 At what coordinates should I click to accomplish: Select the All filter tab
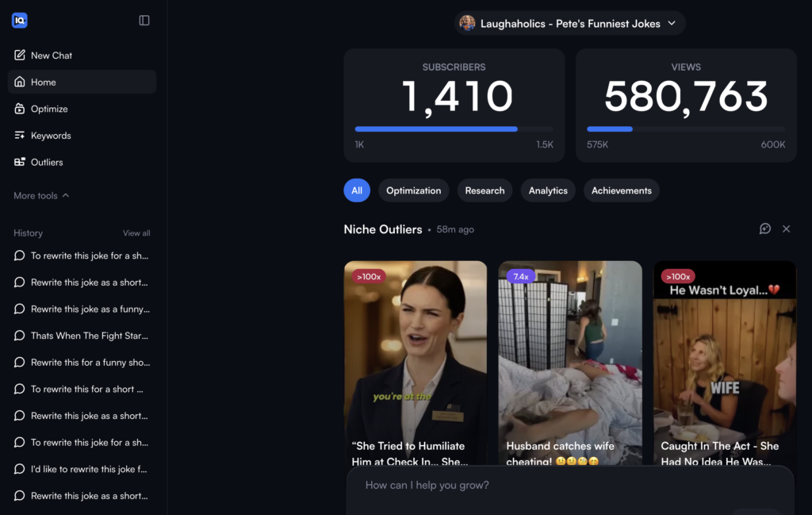pos(356,190)
